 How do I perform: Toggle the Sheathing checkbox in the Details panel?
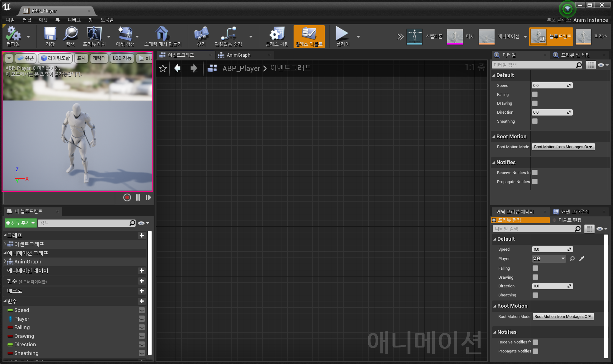click(535, 121)
